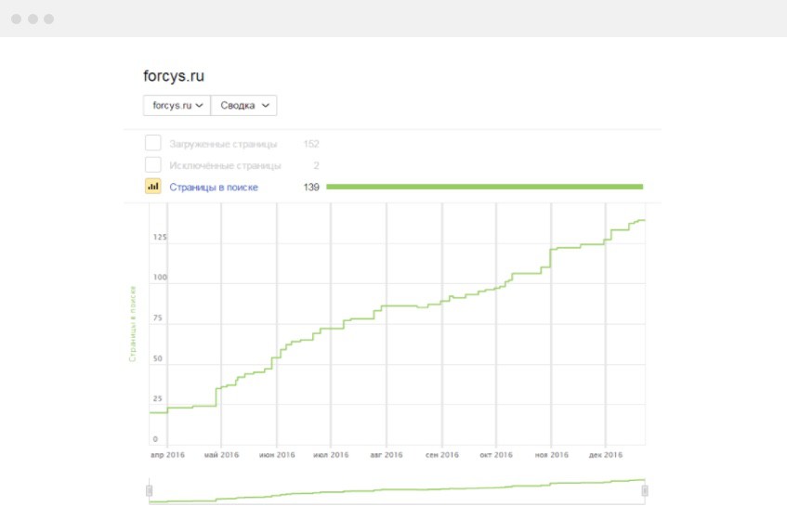This screenshot has width=787, height=532.
Task: Click the апр 2016 axis label
Action: (x=167, y=455)
